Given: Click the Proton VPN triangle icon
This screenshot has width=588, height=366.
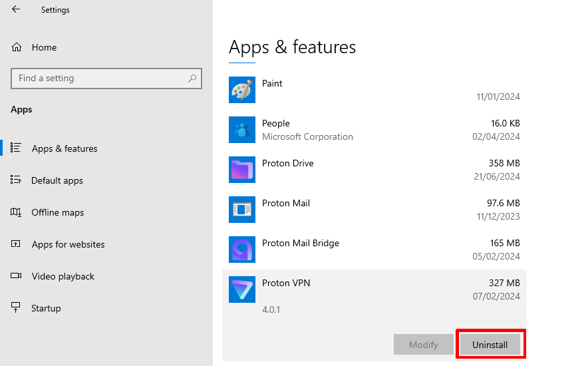Looking at the screenshot, I should coord(242,289).
